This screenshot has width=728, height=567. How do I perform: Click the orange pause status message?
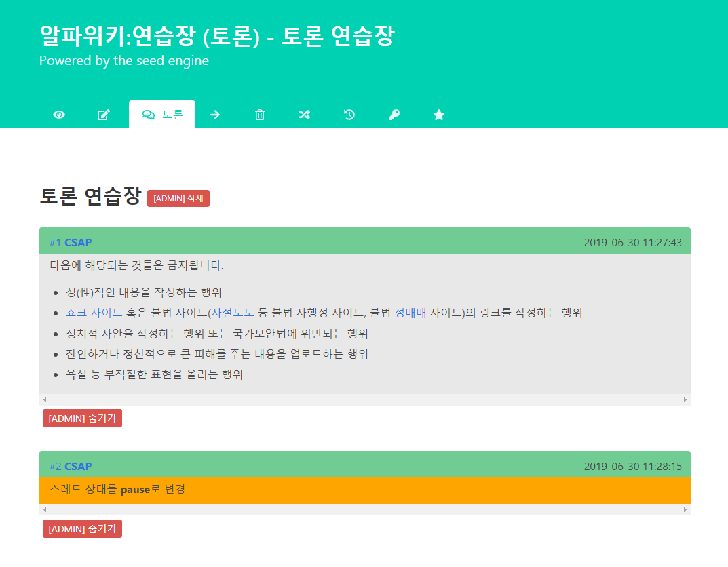pos(365,490)
